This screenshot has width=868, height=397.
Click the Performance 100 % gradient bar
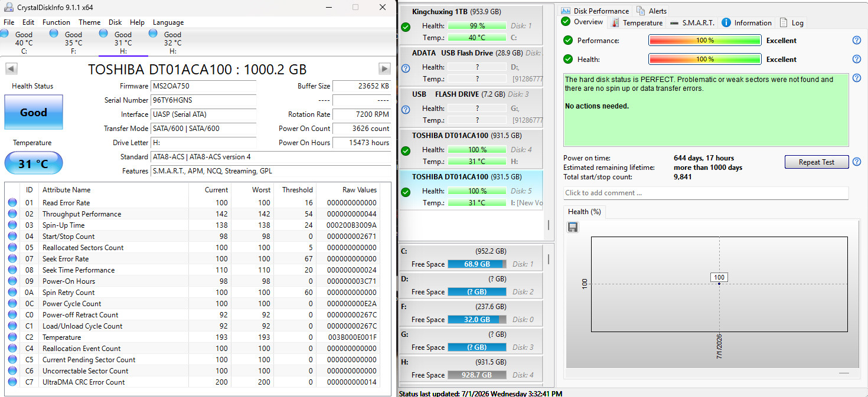705,41
